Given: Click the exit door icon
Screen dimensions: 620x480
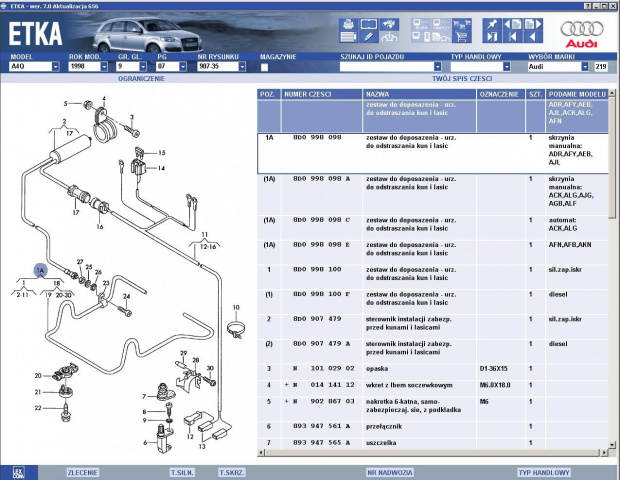Looking at the screenshot, I should [x=492, y=37].
